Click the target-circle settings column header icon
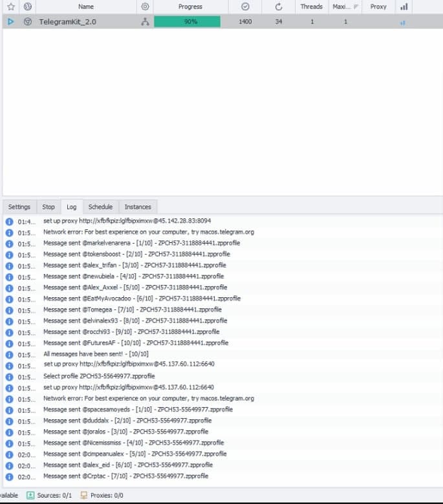 click(145, 6)
